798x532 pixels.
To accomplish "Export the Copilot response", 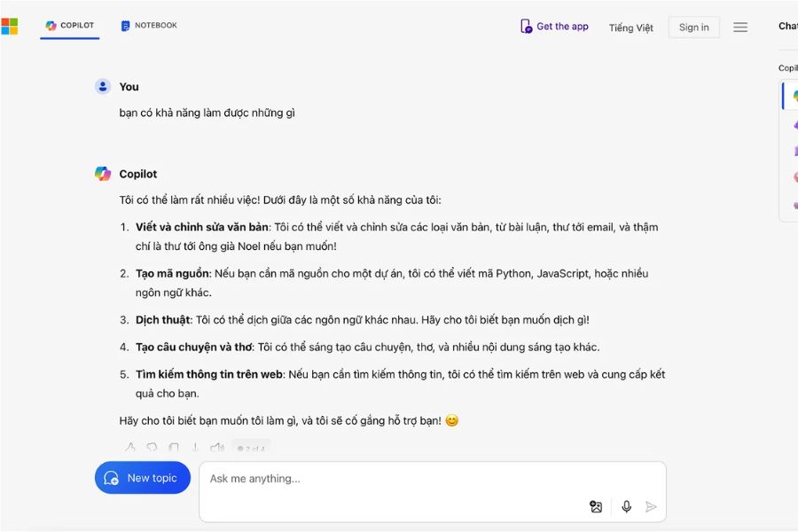I will coord(195,448).
